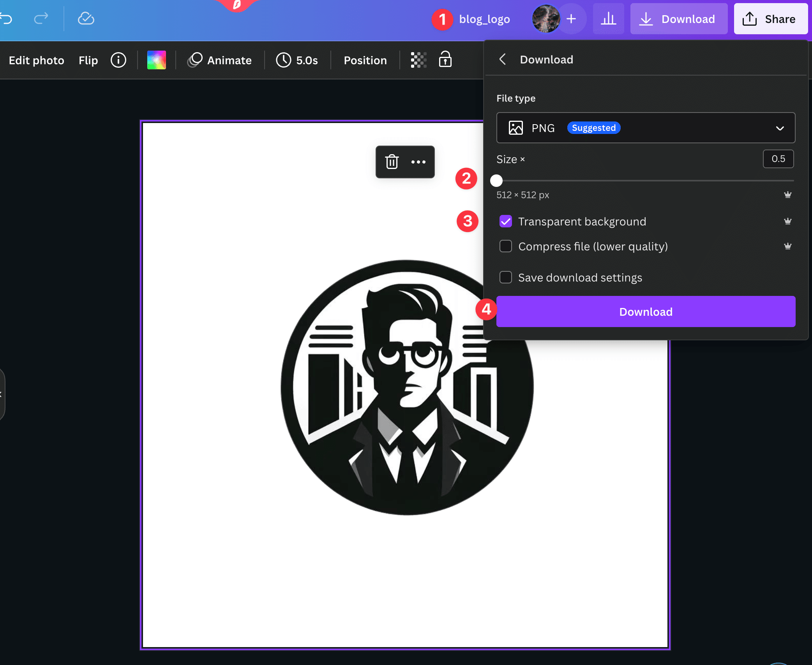The width and height of the screenshot is (812, 665).
Task: Click the transparency checkerboard icon
Action: point(418,60)
